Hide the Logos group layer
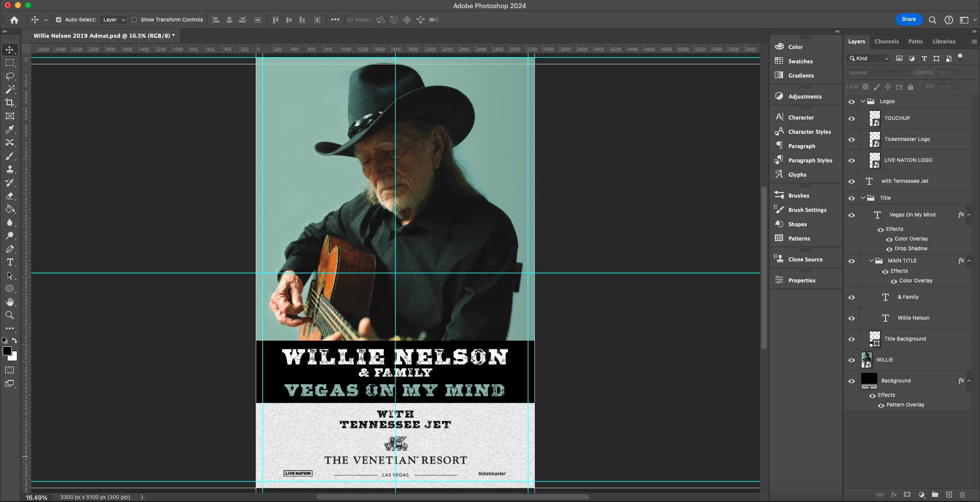This screenshot has width=980, height=502. 851,102
